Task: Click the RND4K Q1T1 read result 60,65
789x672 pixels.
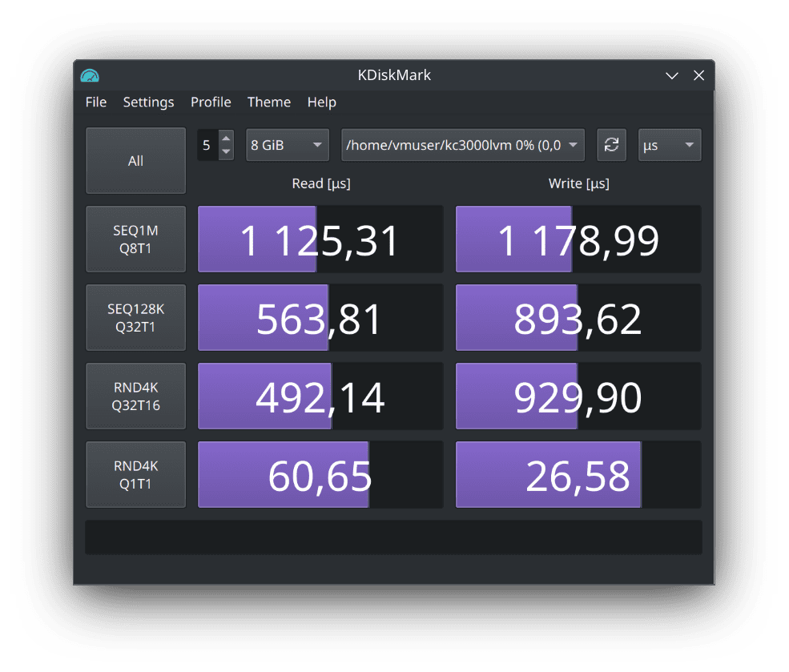Action: coord(320,474)
